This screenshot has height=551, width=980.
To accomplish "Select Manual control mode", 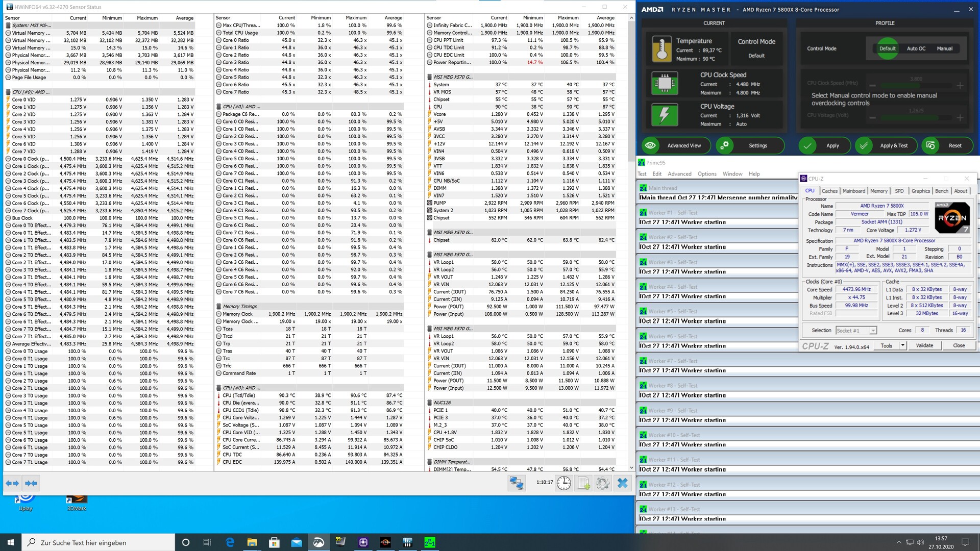I will tap(944, 48).
